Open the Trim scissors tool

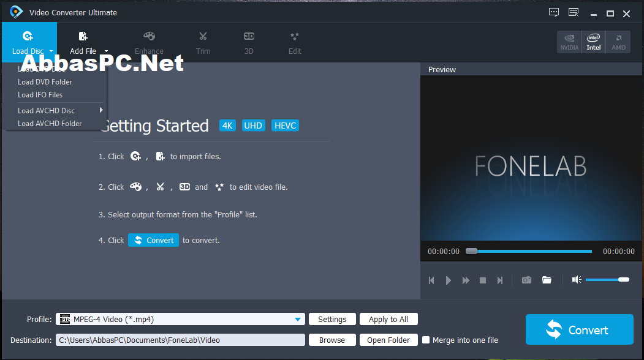(x=203, y=43)
